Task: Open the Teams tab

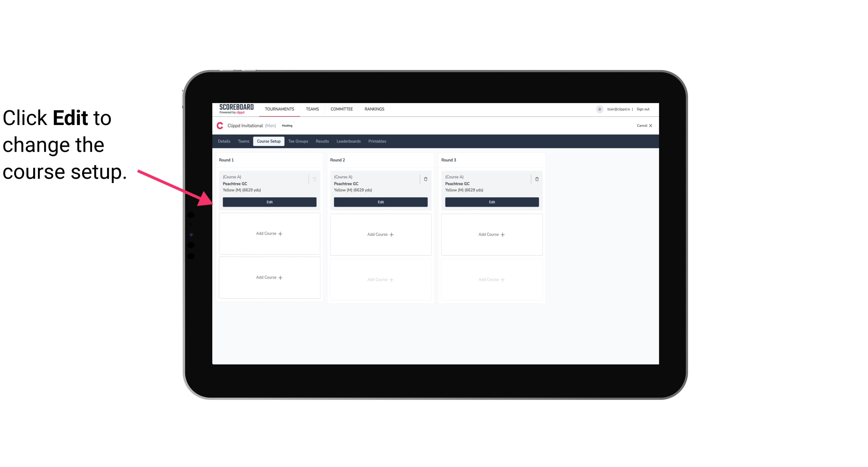Action: 243,141
